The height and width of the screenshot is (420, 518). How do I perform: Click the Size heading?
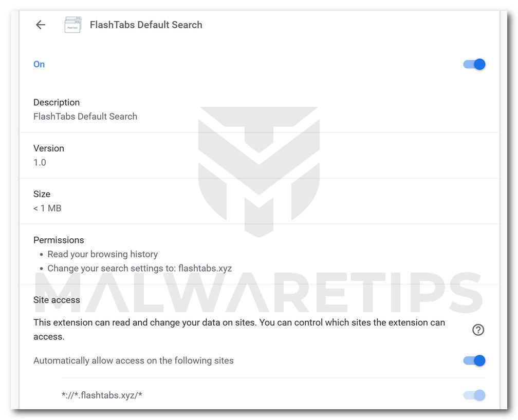coord(42,194)
